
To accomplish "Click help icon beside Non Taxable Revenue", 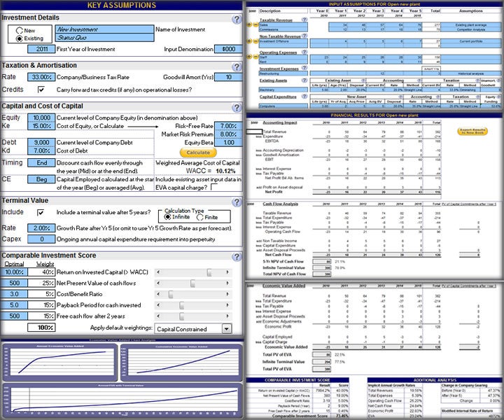I will point(304,36).
